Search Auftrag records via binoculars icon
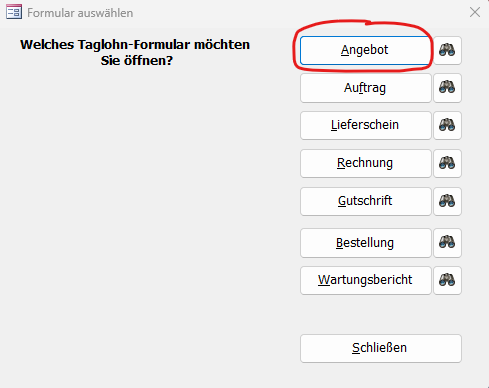The height and width of the screenshot is (388, 489). click(447, 88)
